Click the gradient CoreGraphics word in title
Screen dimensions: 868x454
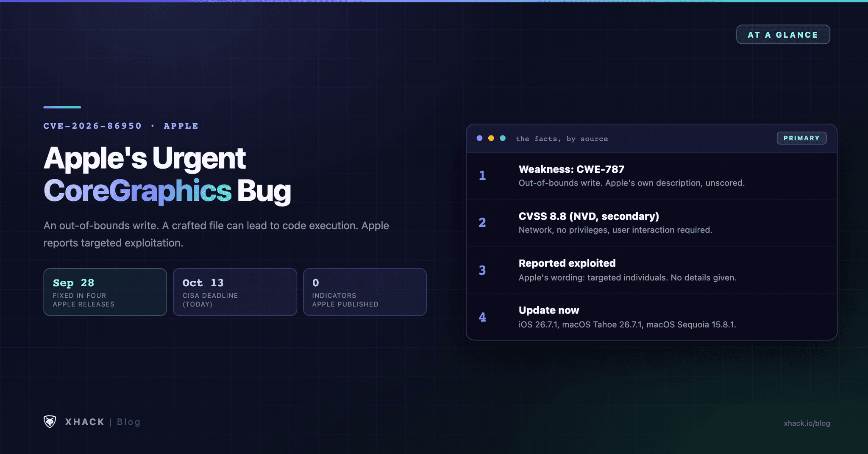point(138,191)
